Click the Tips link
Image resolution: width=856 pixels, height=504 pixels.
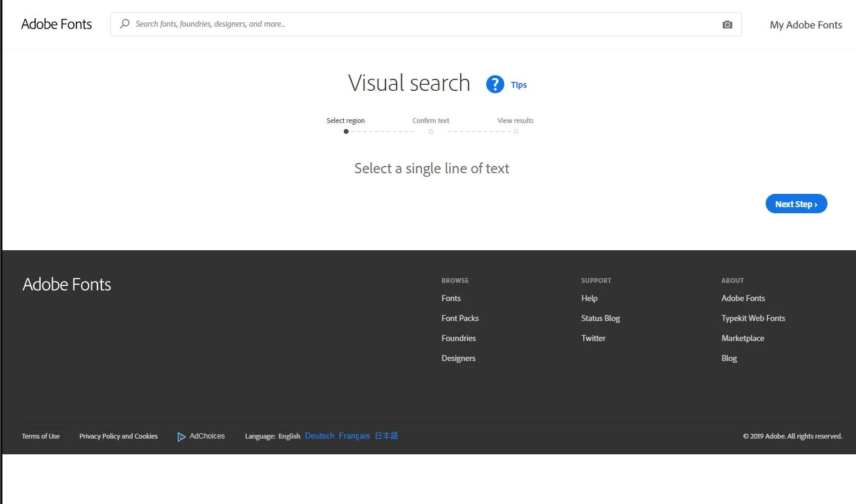coord(519,85)
